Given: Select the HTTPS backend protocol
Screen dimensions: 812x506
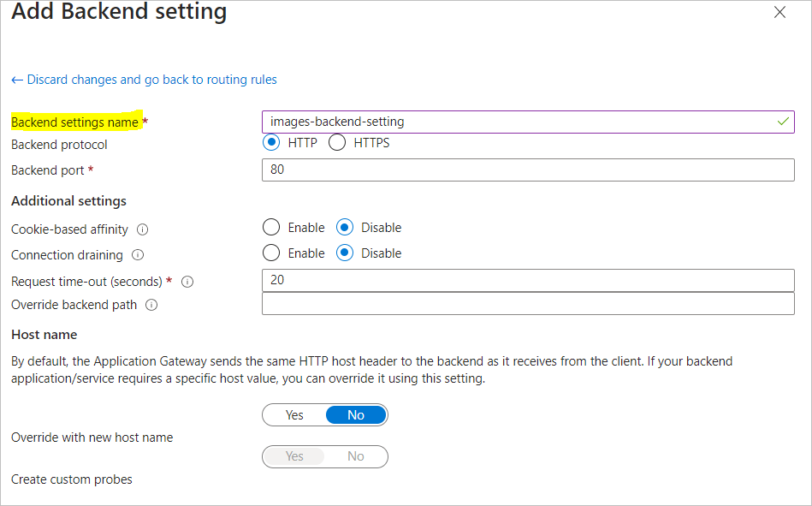Looking at the screenshot, I should click(x=337, y=142).
